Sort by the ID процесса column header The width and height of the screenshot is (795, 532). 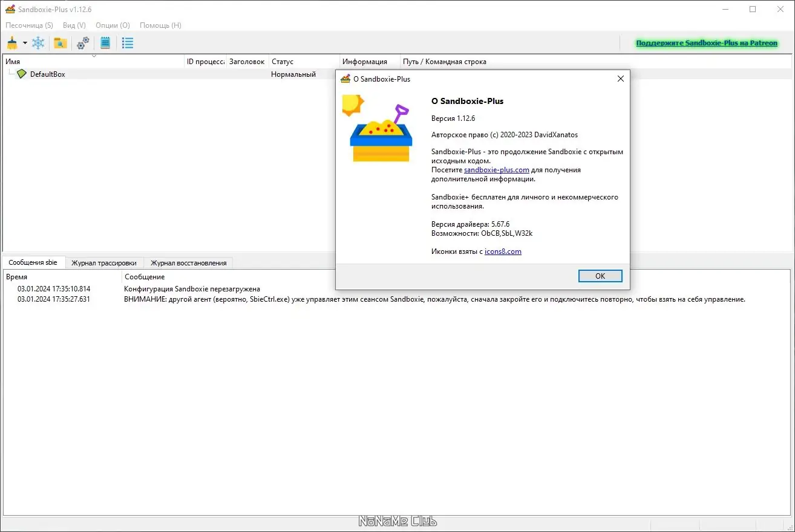206,61
